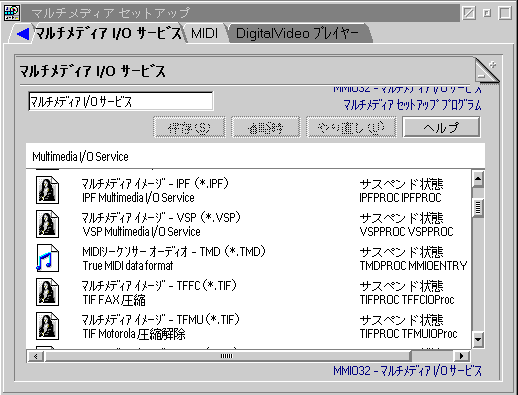Click VSPPROC VSPPROC text
The image size is (518, 395).
[x=407, y=232]
